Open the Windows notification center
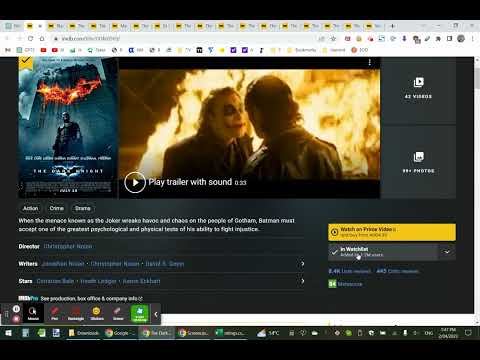Screen dimensions: 480x360 point(468,333)
